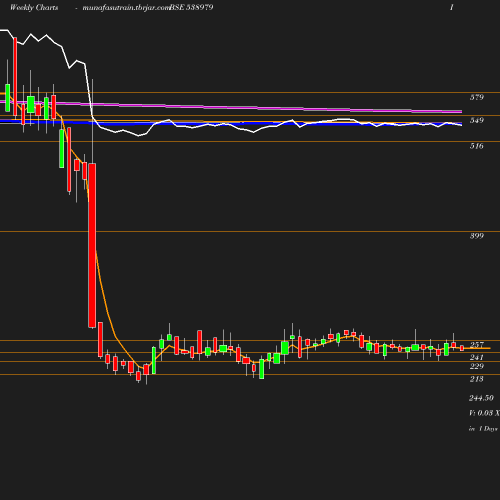Image resolution: width=500 pixels, height=500 pixels.
Task: Click the 'BSE 538979' symbol label
Action: click(x=191, y=7)
